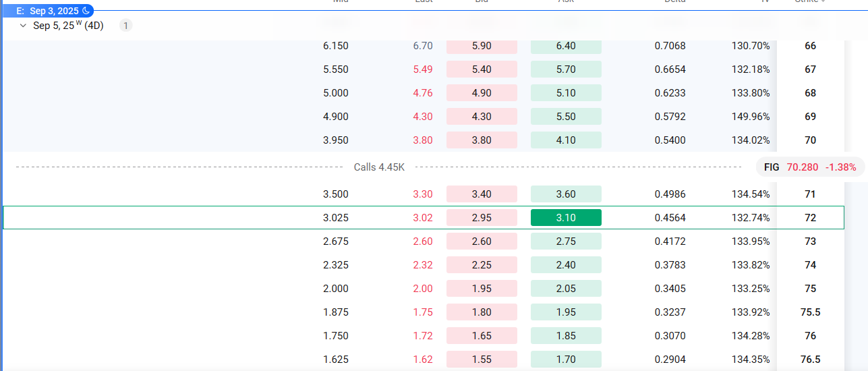Click the 2.95 bid for strike 72
The height and width of the screenshot is (371, 868).
point(482,218)
